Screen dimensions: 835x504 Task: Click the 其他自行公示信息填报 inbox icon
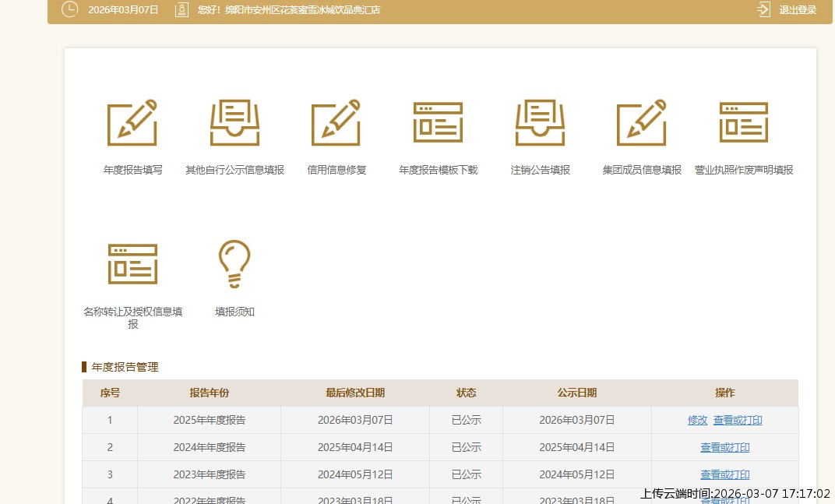point(234,123)
